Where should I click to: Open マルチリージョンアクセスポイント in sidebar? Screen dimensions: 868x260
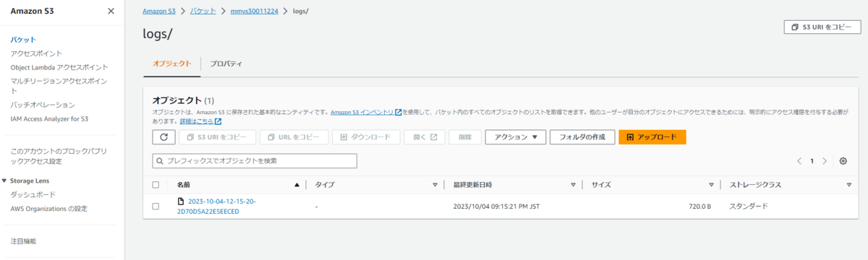59,85
